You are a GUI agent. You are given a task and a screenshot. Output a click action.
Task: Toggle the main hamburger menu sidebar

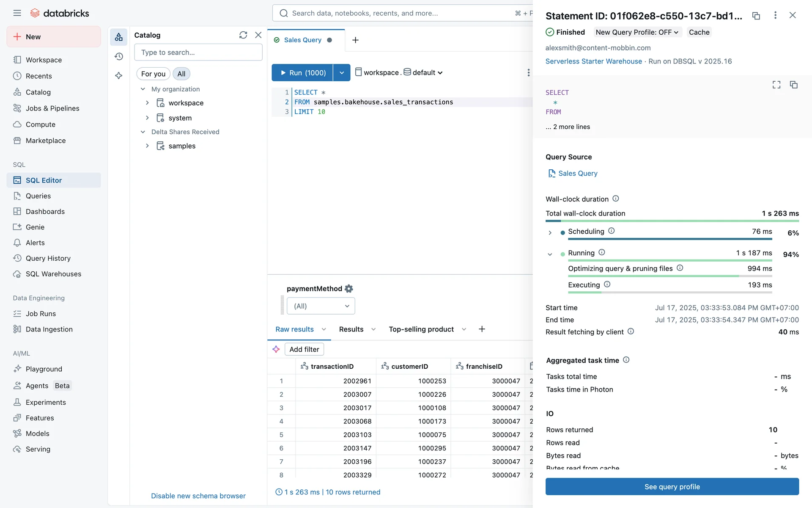tap(17, 13)
